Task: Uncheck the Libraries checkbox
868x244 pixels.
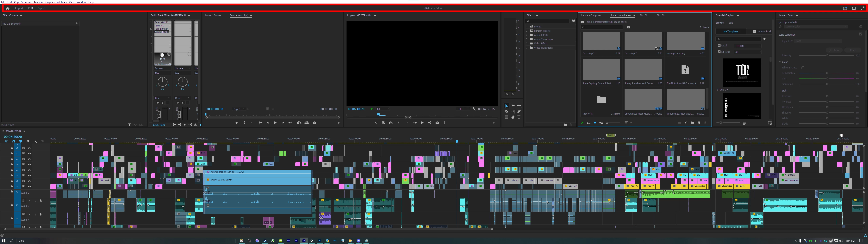Action: (719, 52)
